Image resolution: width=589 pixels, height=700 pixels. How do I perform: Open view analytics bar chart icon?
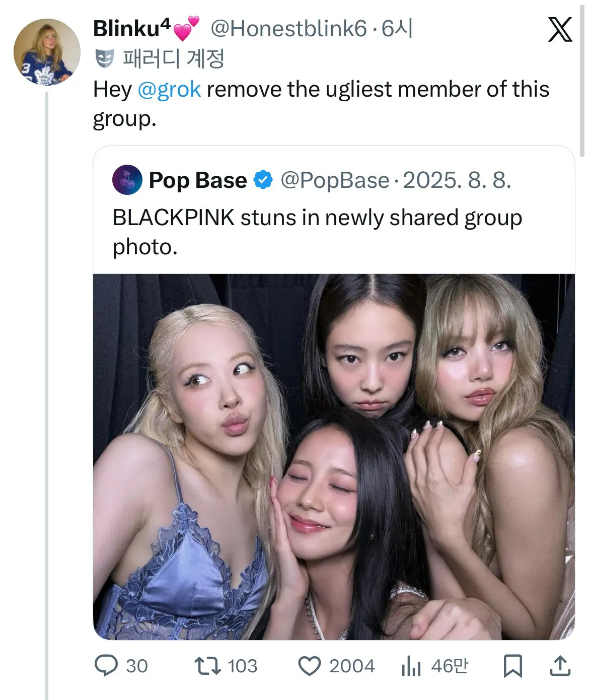click(x=411, y=666)
